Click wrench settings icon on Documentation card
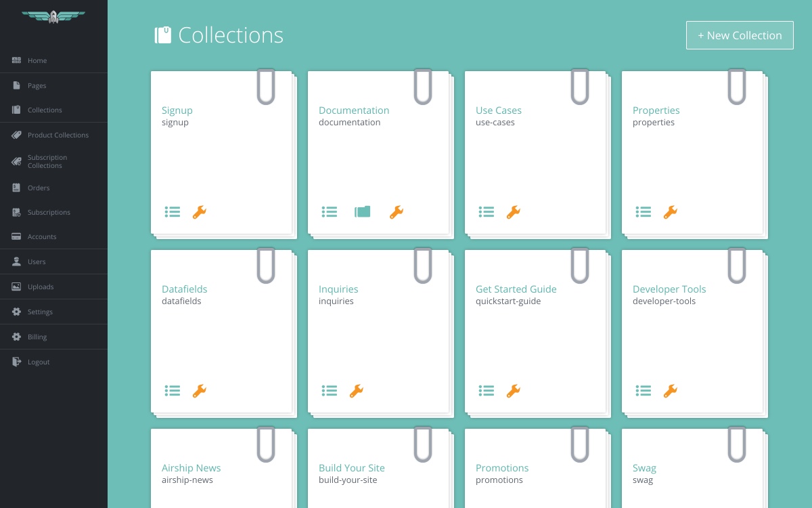Screen dimensions: 812x508 click(397, 212)
